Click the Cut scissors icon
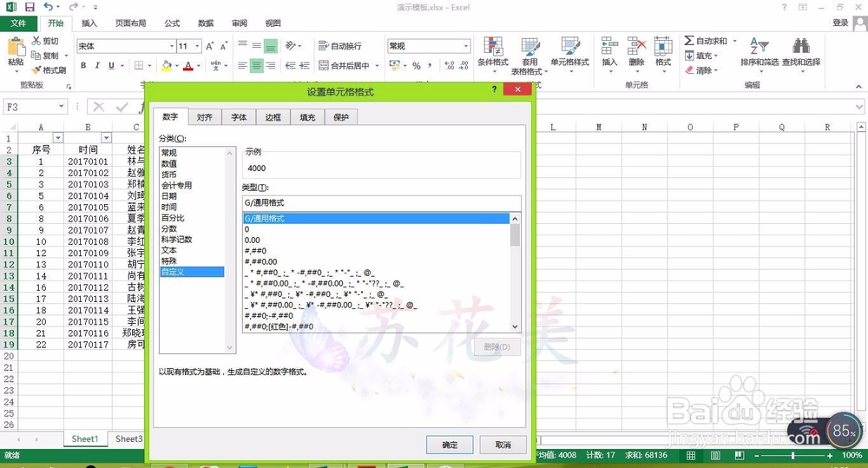 pos(36,41)
